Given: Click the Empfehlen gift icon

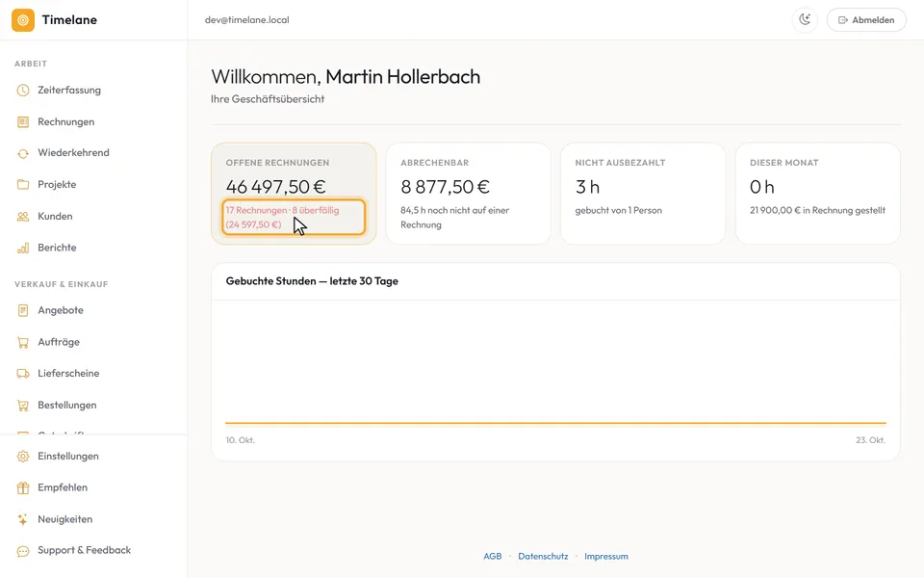Looking at the screenshot, I should (x=23, y=487).
